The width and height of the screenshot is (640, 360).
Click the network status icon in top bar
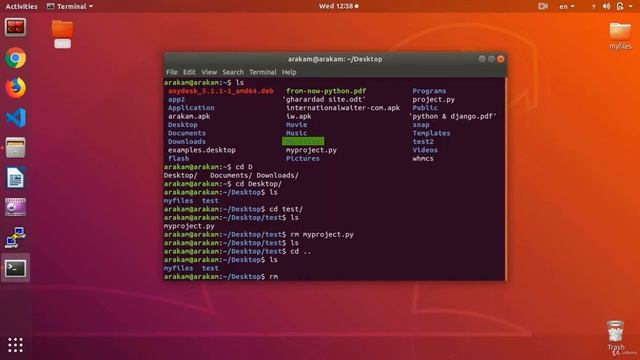pos(593,6)
